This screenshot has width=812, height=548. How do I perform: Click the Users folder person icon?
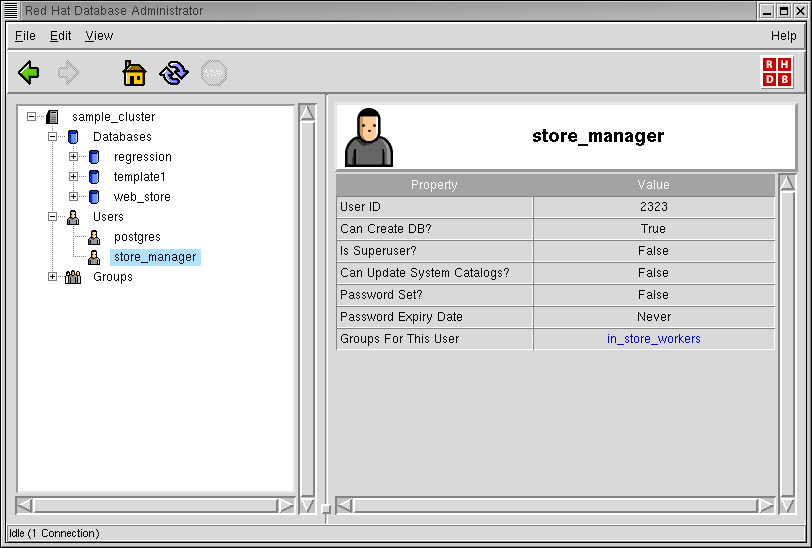pos(73,217)
